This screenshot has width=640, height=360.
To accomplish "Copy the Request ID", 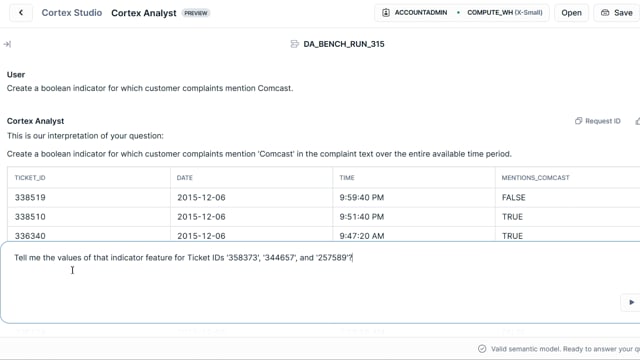I will [598, 121].
